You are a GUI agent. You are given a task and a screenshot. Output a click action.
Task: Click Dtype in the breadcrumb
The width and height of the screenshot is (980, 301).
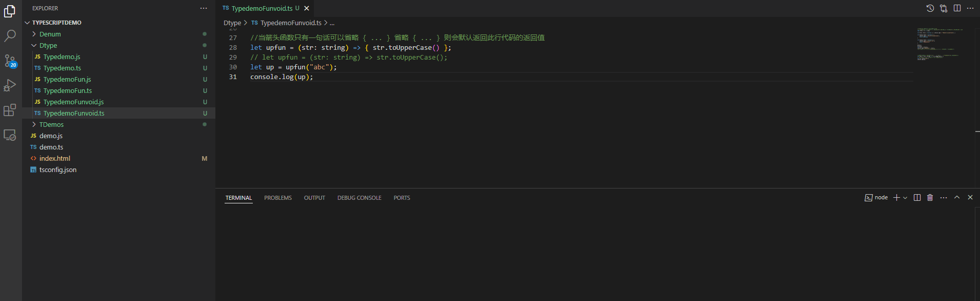tap(232, 23)
